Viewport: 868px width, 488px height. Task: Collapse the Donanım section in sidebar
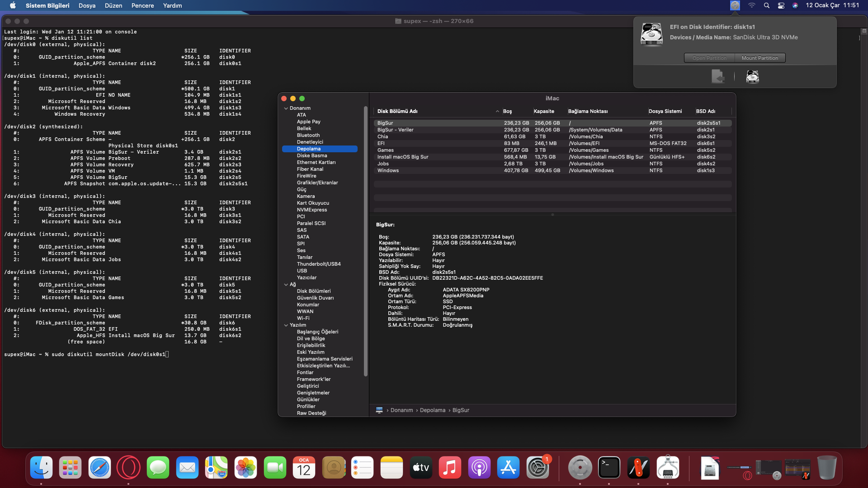pyautogui.click(x=286, y=108)
